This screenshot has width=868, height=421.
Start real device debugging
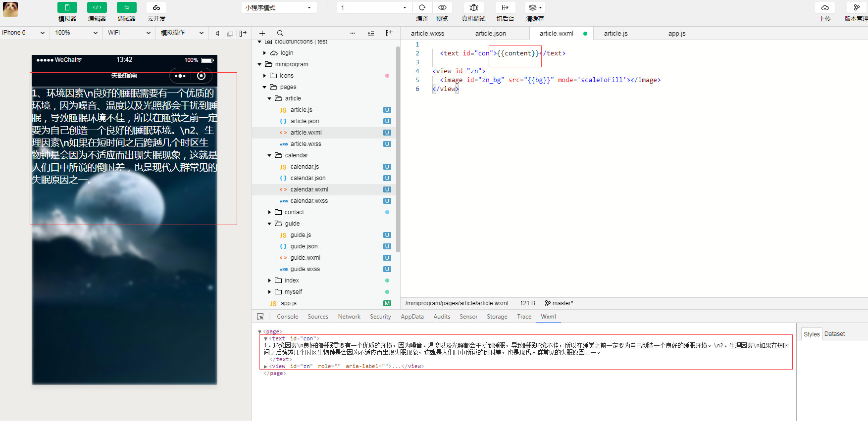pyautogui.click(x=474, y=7)
